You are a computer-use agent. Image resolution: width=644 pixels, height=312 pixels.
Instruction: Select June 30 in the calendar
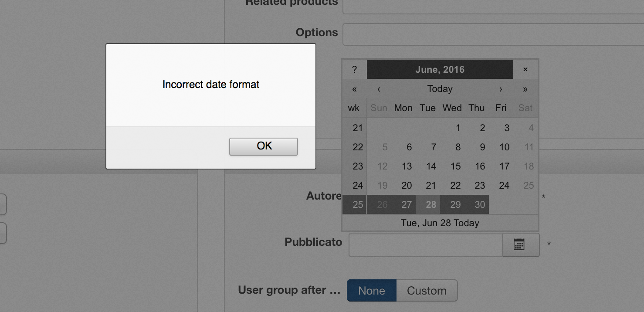click(x=480, y=205)
